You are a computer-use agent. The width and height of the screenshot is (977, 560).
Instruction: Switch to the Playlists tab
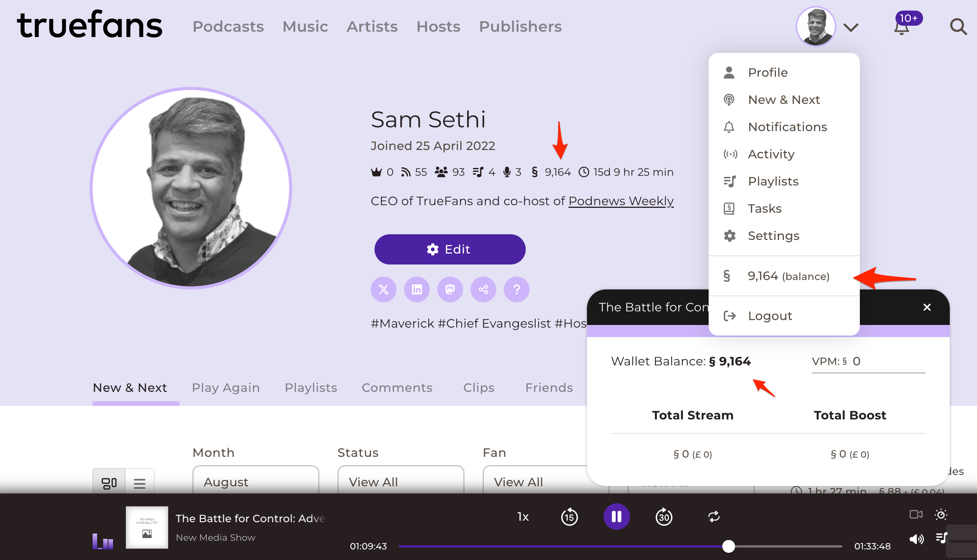click(311, 388)
